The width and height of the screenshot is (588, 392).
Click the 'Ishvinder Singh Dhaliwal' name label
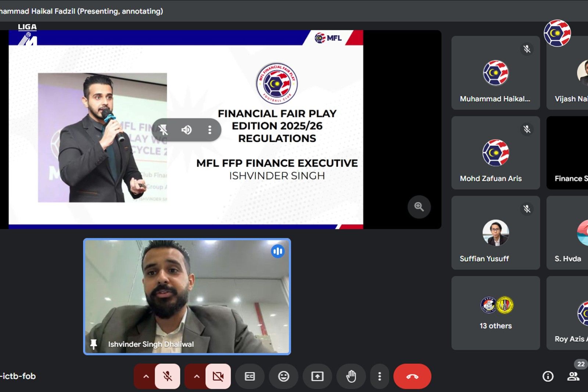click(x=151, y=344)
